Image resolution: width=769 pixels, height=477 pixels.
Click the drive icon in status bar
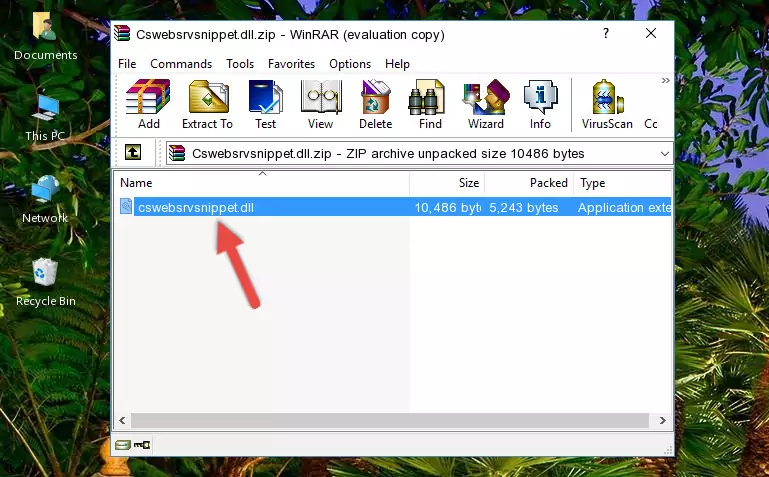(x=123, y=445)
